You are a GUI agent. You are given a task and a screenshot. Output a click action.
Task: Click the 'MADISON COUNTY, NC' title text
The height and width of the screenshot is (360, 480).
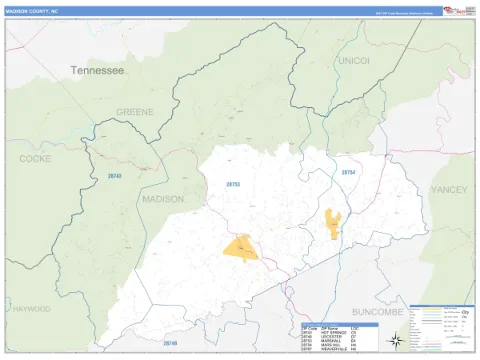pos(32,11)
